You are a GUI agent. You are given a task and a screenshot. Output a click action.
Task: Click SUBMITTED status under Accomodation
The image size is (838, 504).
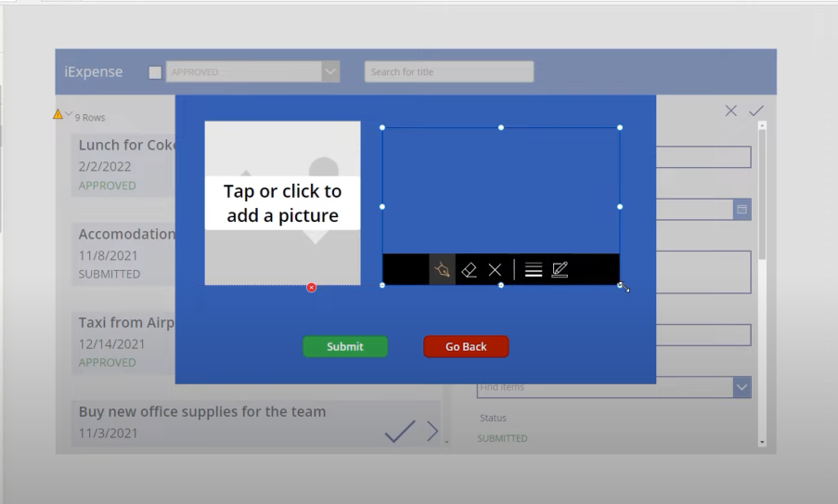(110, 274)
